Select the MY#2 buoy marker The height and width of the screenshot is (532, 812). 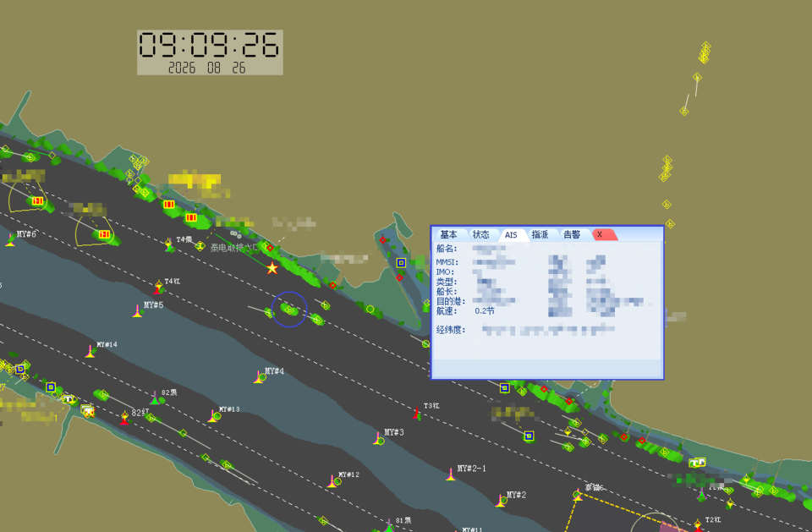point(500,501)
